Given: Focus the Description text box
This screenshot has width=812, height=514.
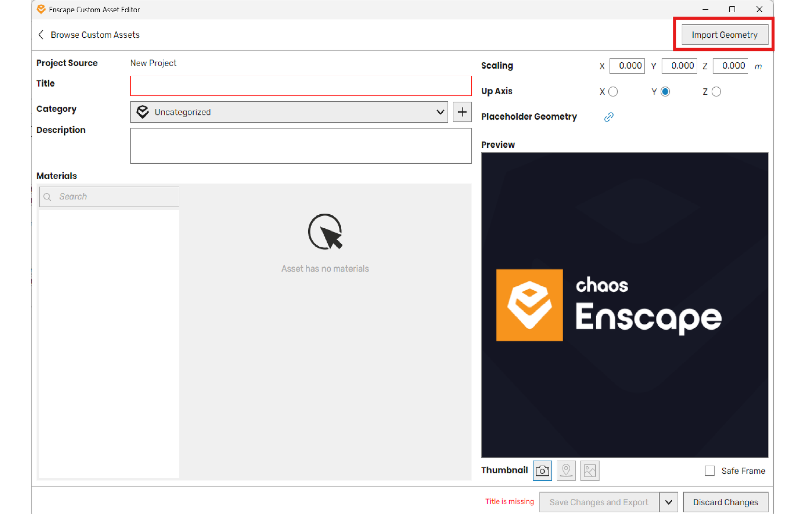Looking at the screenshot, I should 300,145.
